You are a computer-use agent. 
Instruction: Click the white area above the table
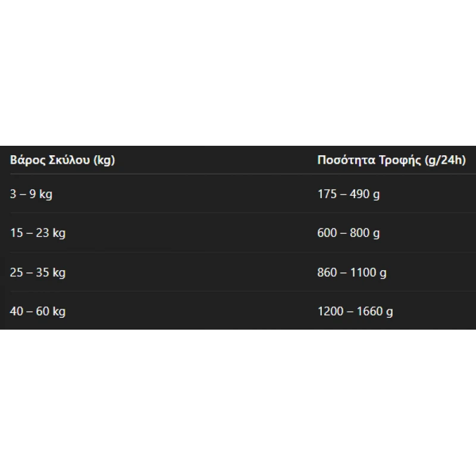pos(238,71)
